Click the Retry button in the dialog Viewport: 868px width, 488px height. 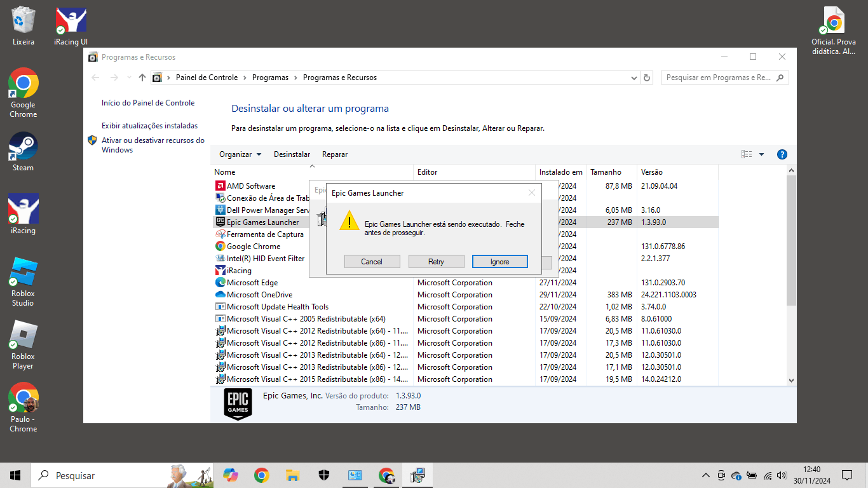[436, 262]
